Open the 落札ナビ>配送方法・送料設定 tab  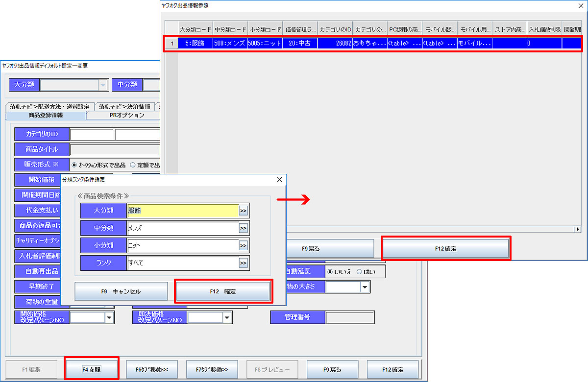pyautogui.click(x=50, y=107)
